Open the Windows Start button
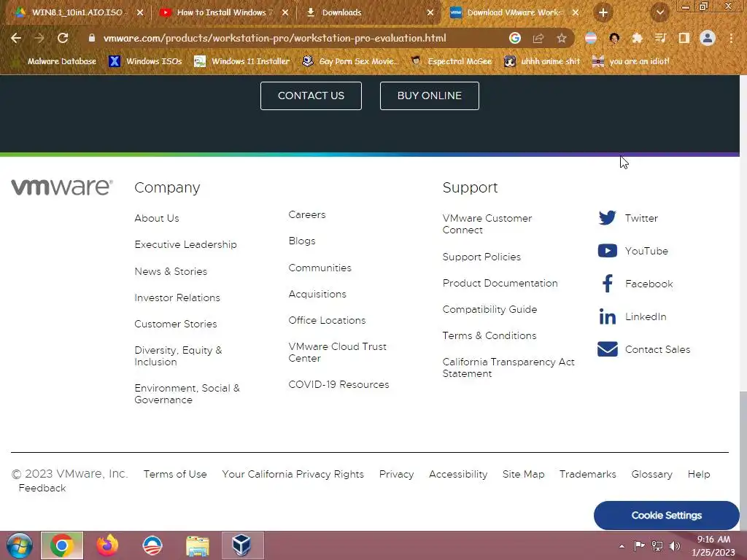747x560 pixels. (20, 545)
